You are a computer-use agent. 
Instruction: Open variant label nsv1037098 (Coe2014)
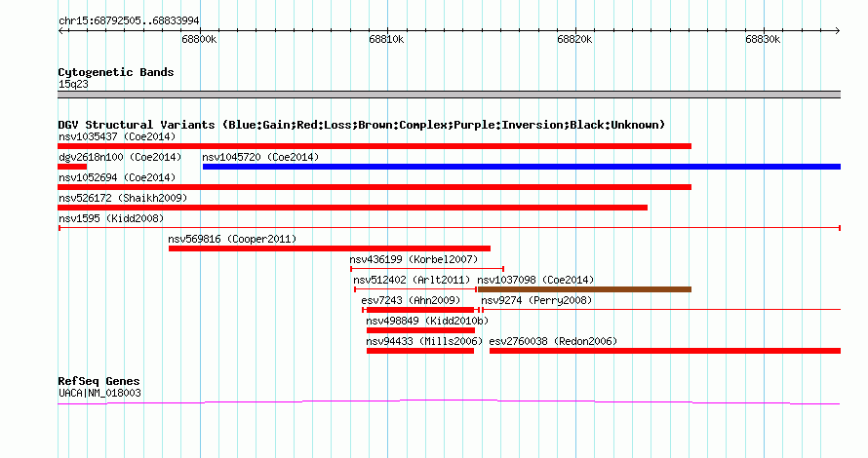click(x=535, y=280)
